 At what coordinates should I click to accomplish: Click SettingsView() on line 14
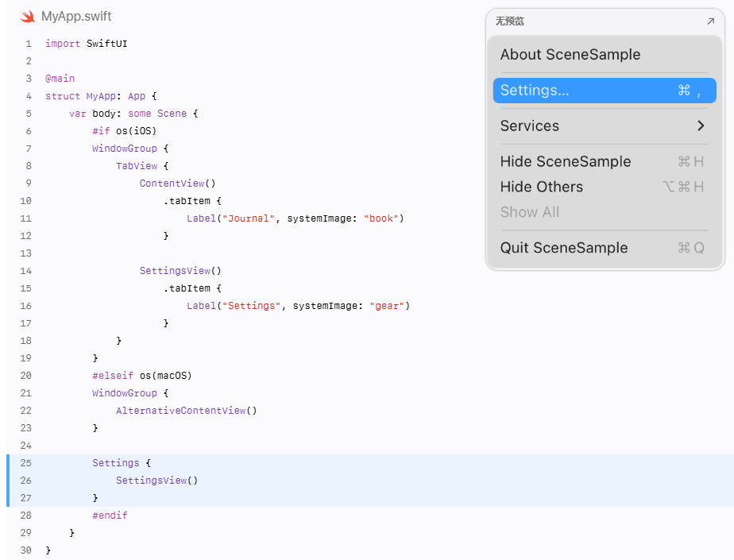coord(180,271)
